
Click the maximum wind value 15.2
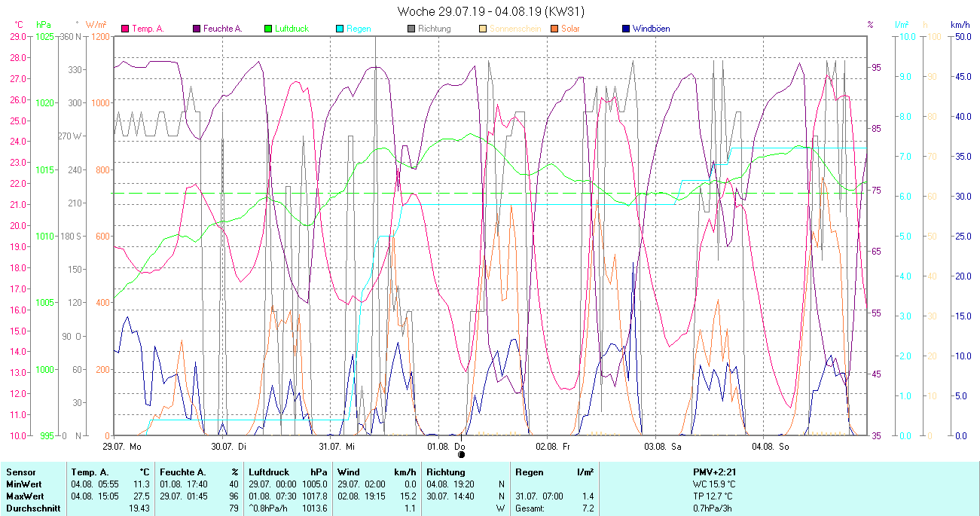pos(408,496)
